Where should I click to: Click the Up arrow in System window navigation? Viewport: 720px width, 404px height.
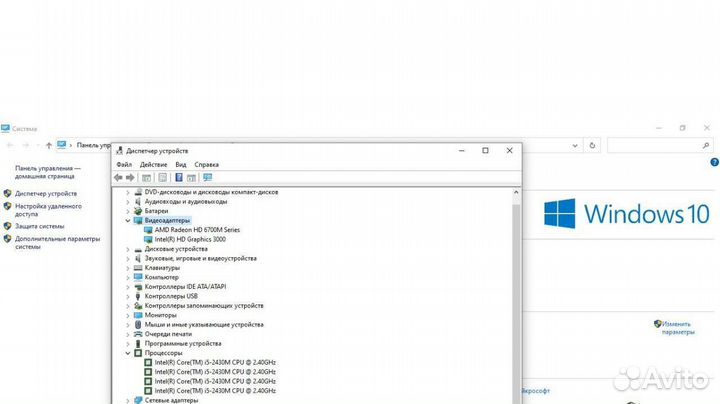[49, 146]
